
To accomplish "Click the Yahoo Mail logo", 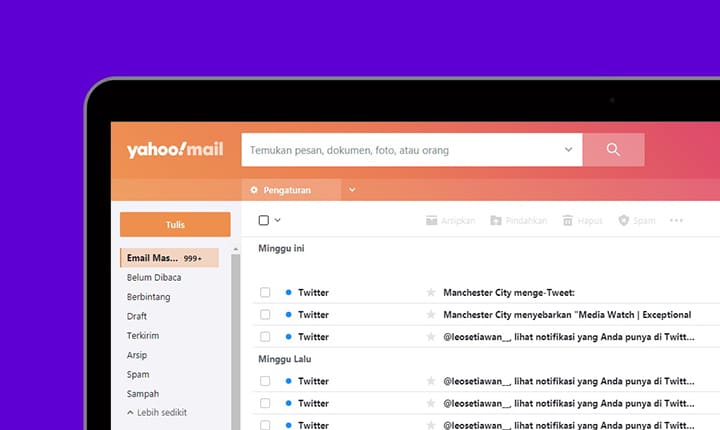I will tap(175, 150).
